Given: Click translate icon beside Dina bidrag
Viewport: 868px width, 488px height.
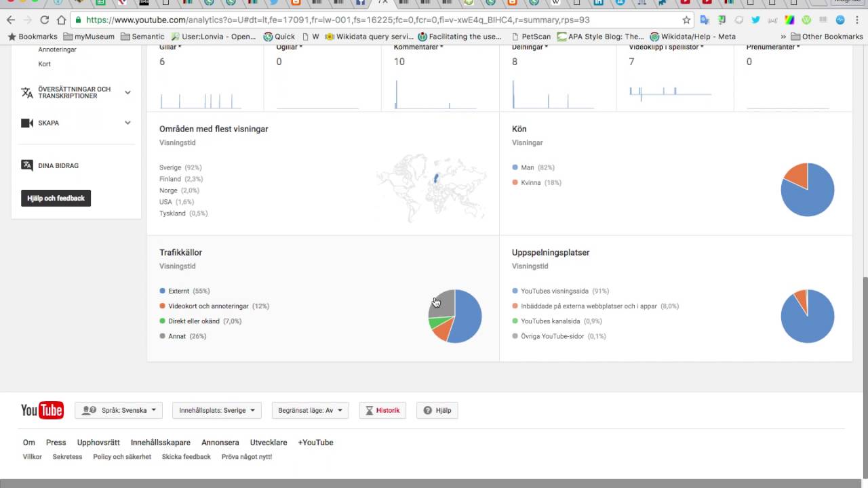Looking at the screenshot, I should pos(27,165).
